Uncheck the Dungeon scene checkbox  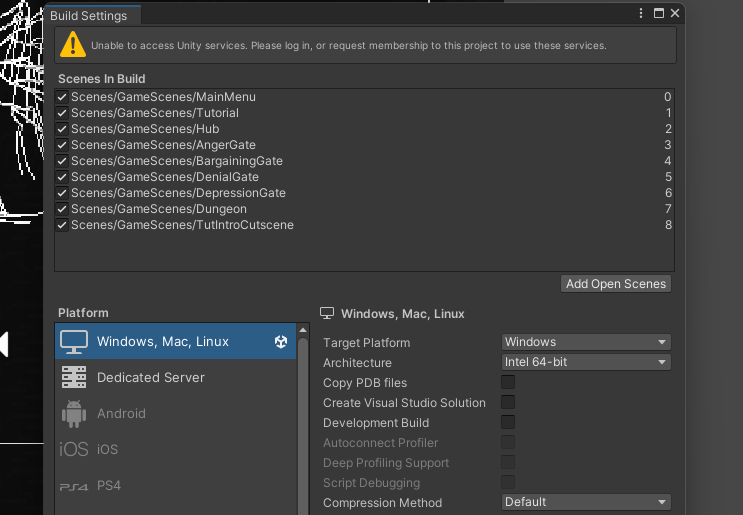(x=62, y=209)
